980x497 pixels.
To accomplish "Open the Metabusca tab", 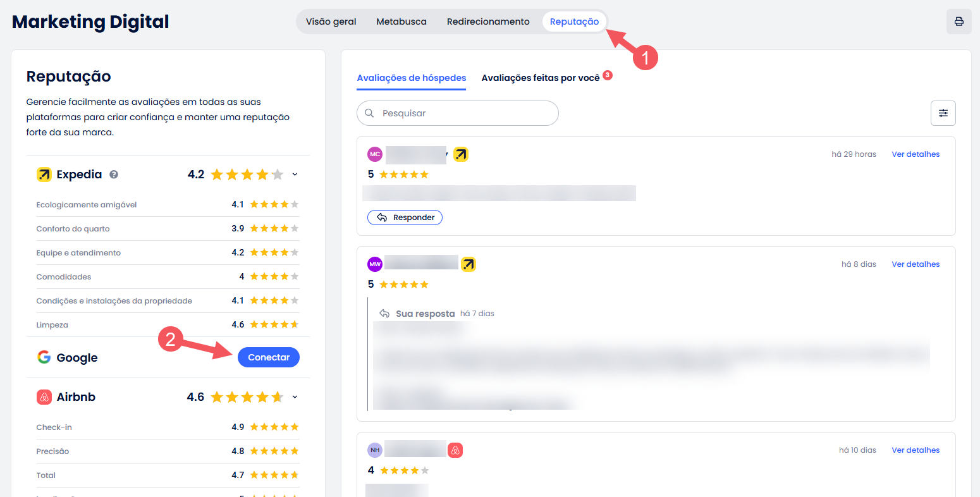I will [x=401, y=21].
